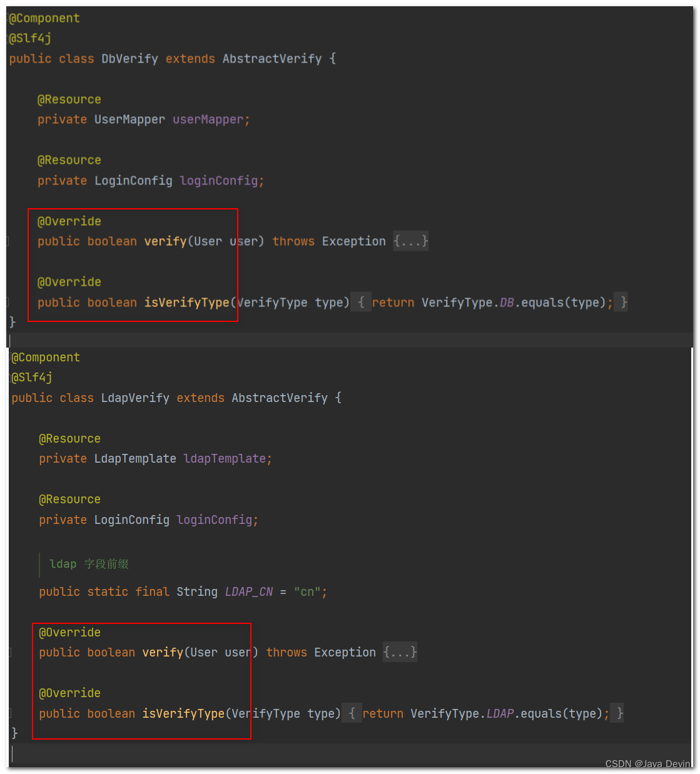Click the UserMapper type name
Image resolution: width=700 pixels, height=774 pixels.
click(129, 119)
